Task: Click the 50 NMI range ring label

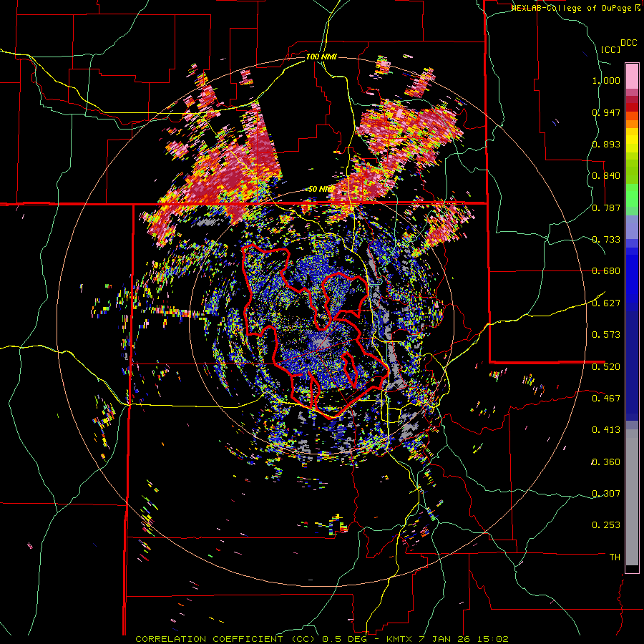Action: pyautogui.click(x=321, y=189)
